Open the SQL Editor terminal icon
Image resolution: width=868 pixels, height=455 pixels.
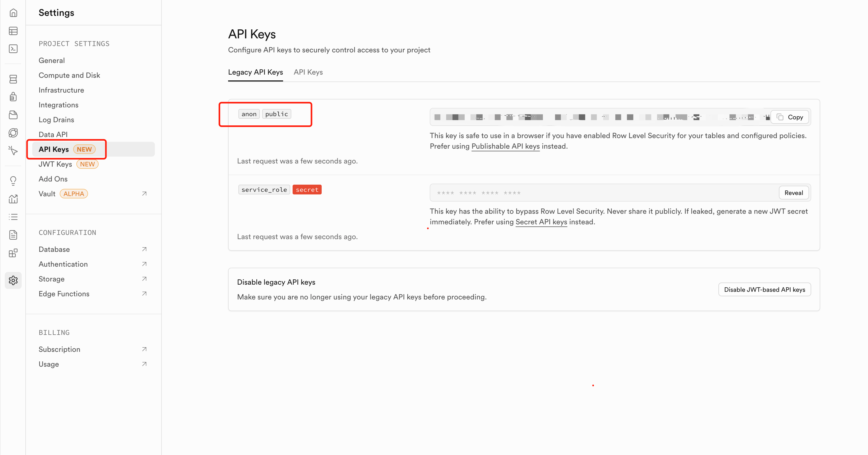click(x=13, y=49)
